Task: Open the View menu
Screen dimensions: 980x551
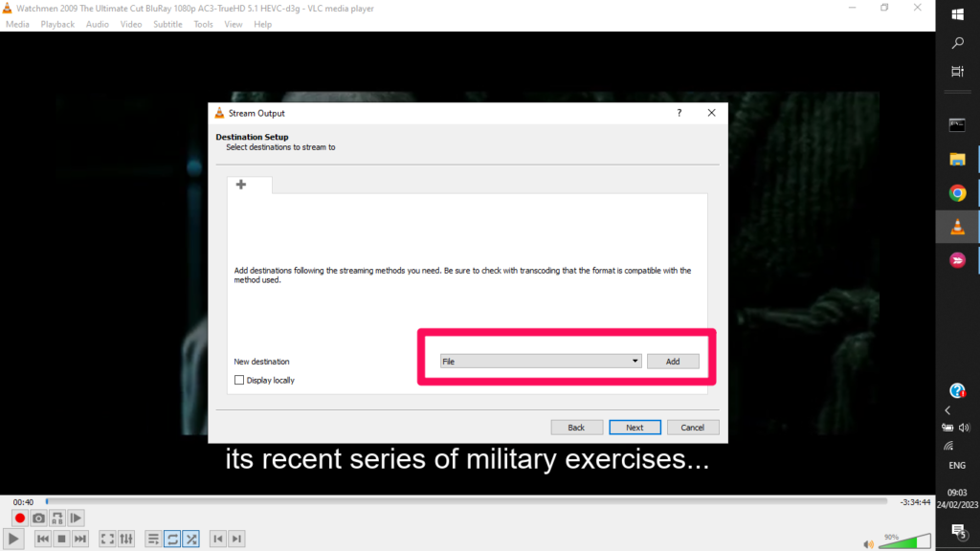Action: (x=234, y=24)
